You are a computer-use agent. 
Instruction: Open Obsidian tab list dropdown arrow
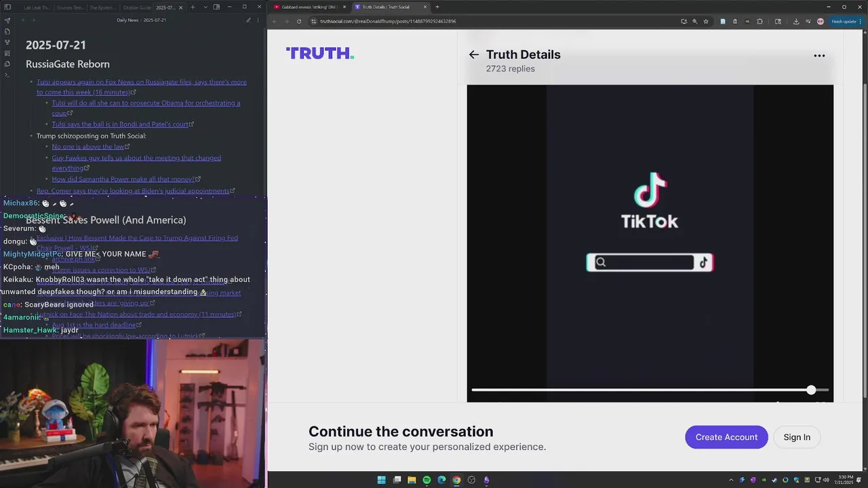205,7
